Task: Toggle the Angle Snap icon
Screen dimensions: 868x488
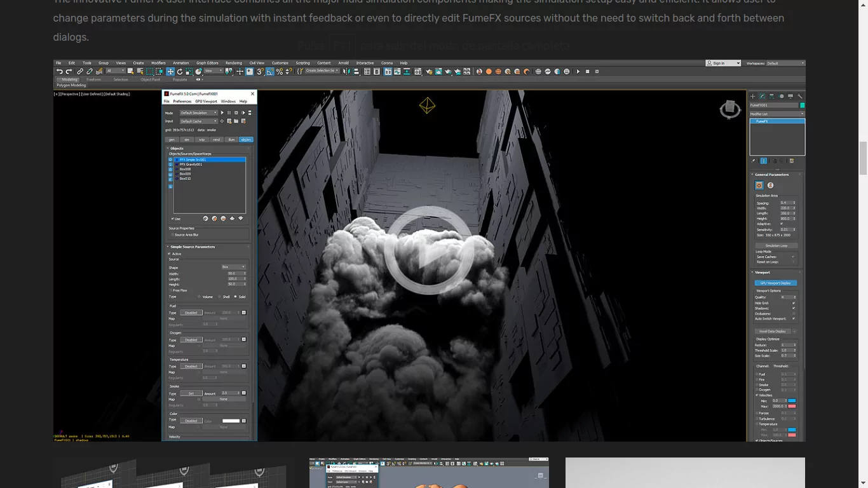Action: 269,72
